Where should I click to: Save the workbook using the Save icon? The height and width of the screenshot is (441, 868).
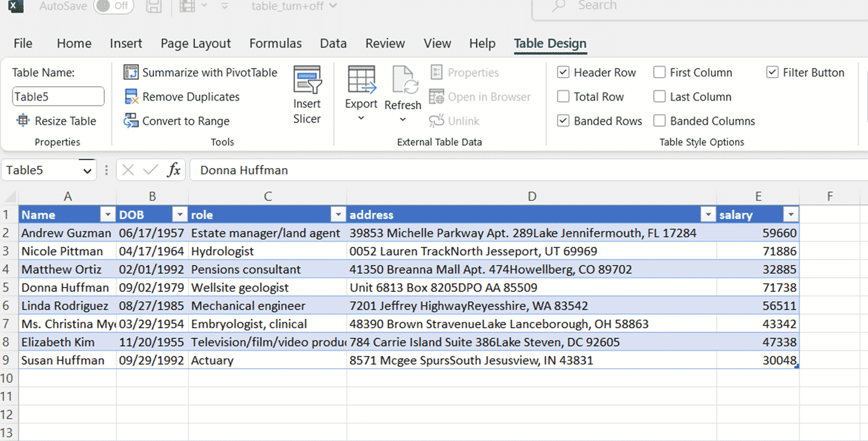(155, 7)
